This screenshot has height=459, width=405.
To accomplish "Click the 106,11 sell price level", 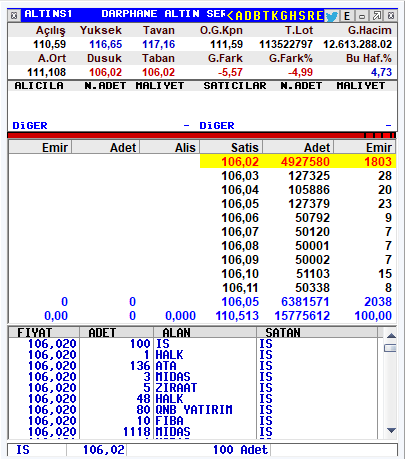I will click(x=240, y=288).
